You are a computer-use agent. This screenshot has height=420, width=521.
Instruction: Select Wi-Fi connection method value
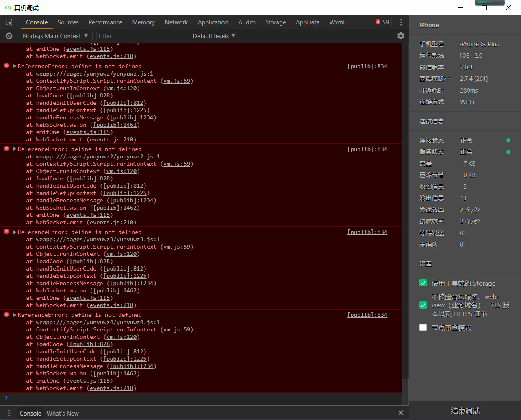pos(467,102)
